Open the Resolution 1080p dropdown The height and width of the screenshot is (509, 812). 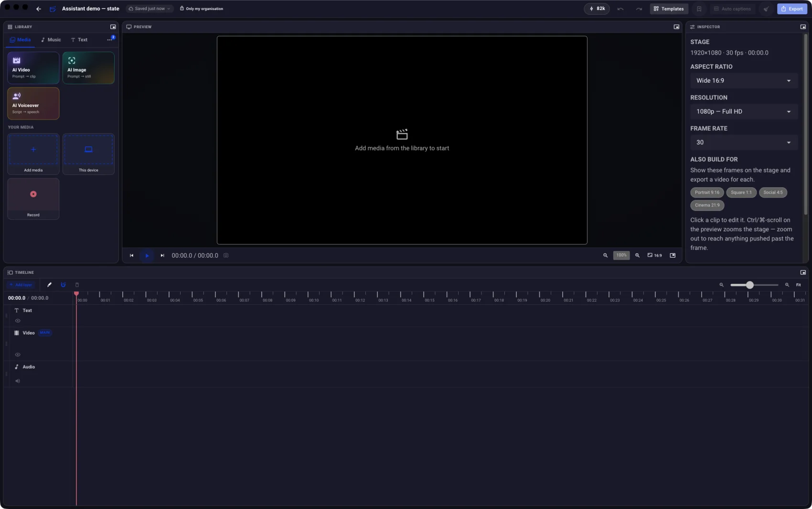click(x=744, y=112)
